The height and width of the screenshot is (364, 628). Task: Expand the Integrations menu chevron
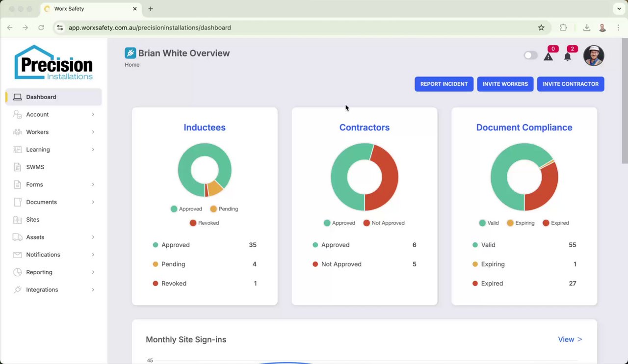[93, 290]
